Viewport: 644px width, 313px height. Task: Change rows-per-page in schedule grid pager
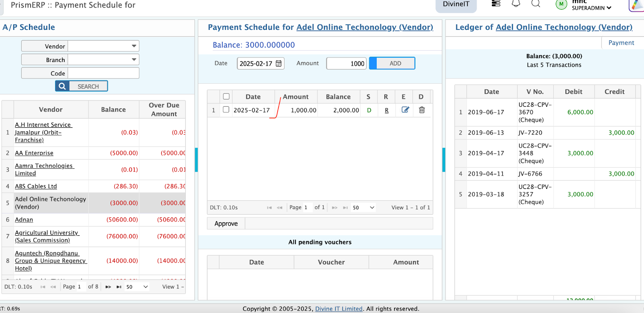(363, 208)
